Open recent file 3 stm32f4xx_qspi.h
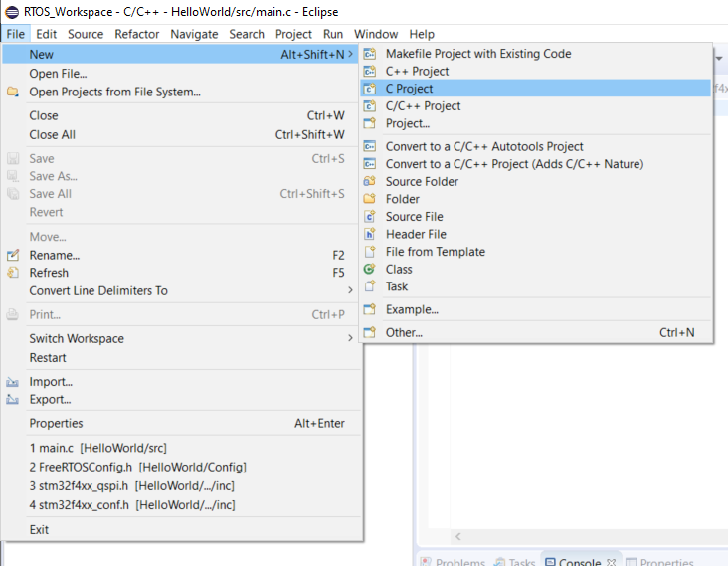 pyautogui.click(x=180, y=486)
